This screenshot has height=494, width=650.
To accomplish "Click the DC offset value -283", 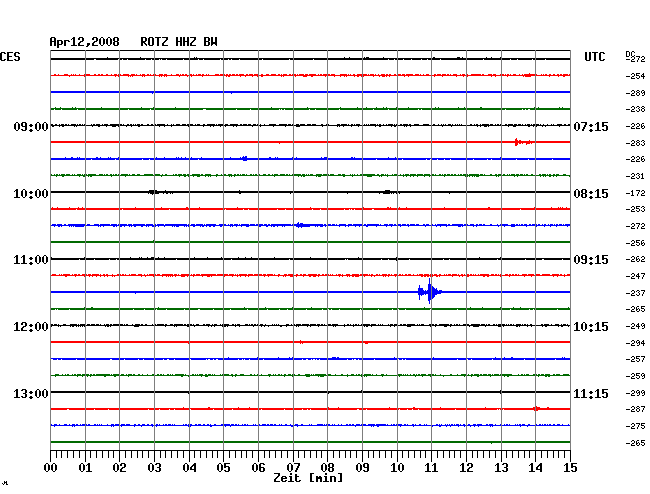I will (x=635, y=143).
